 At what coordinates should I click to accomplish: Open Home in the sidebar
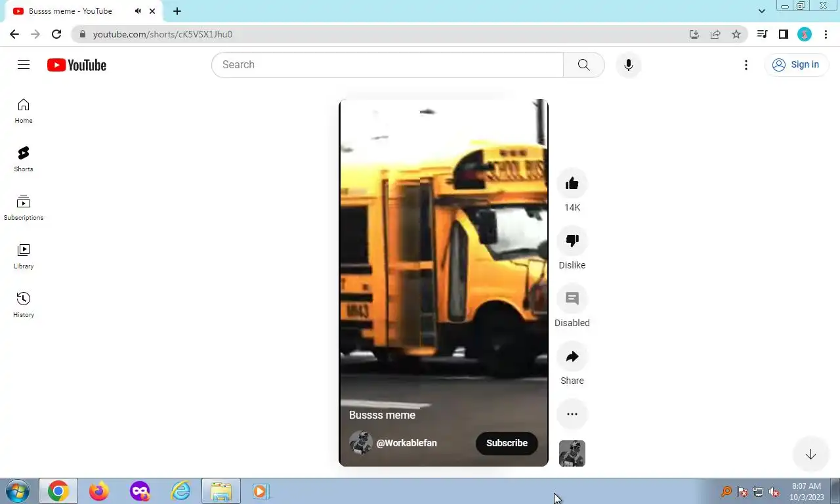24,111
